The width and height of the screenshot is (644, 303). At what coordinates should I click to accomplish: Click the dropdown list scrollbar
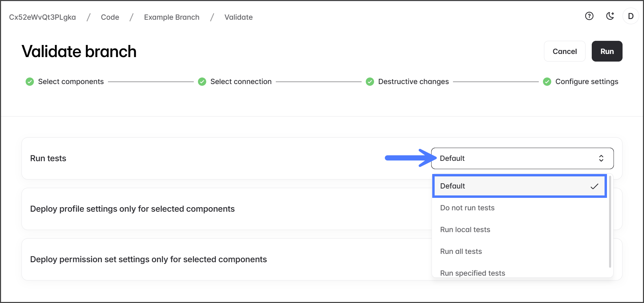610,221
